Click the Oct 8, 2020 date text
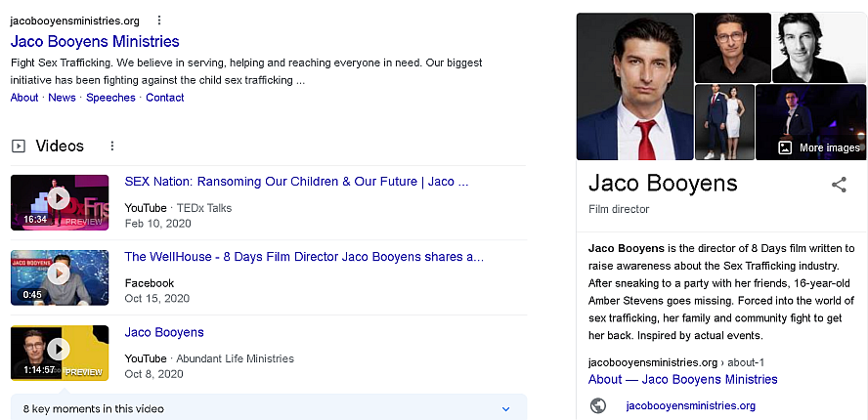The width and height of the screenshot is (868, 420). tap(153, 373)
